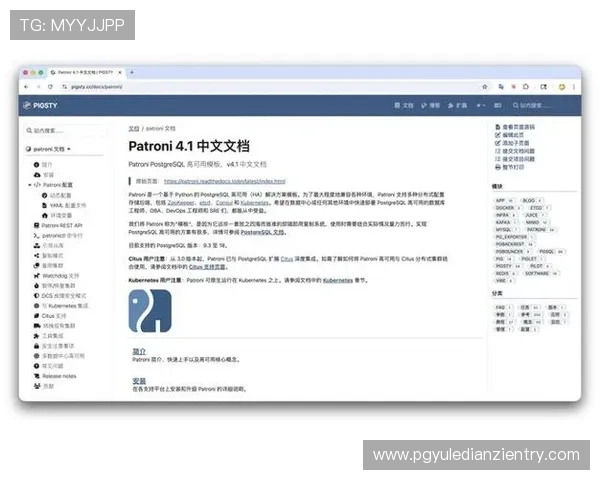Select the SOFTWARE module tag

(541, 273)
